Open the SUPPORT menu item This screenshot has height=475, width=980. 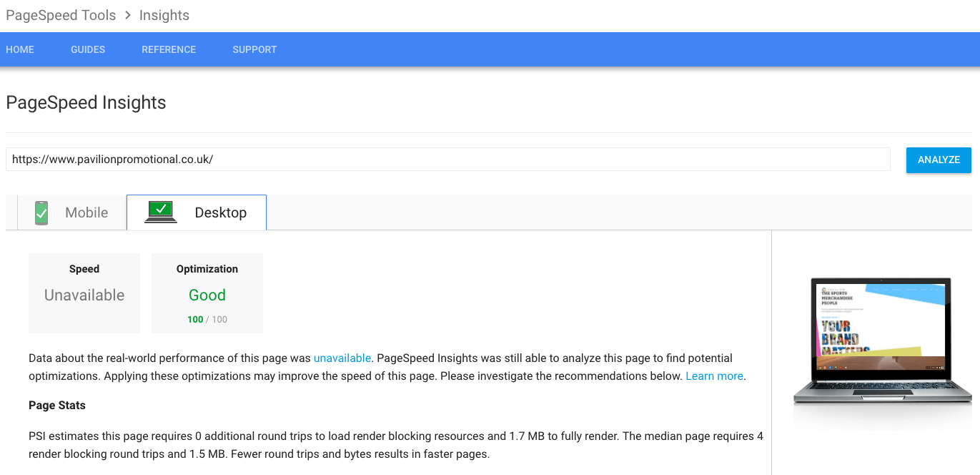[254, 49]
